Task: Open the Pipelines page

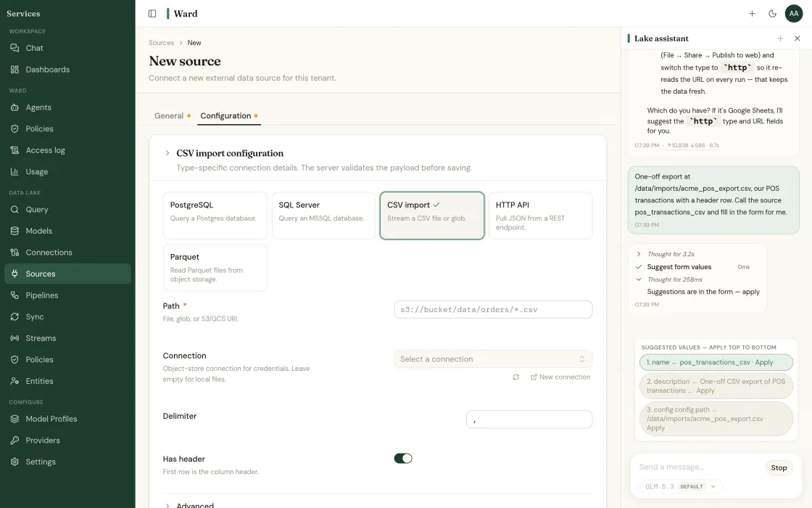Action: pos(67,295)
